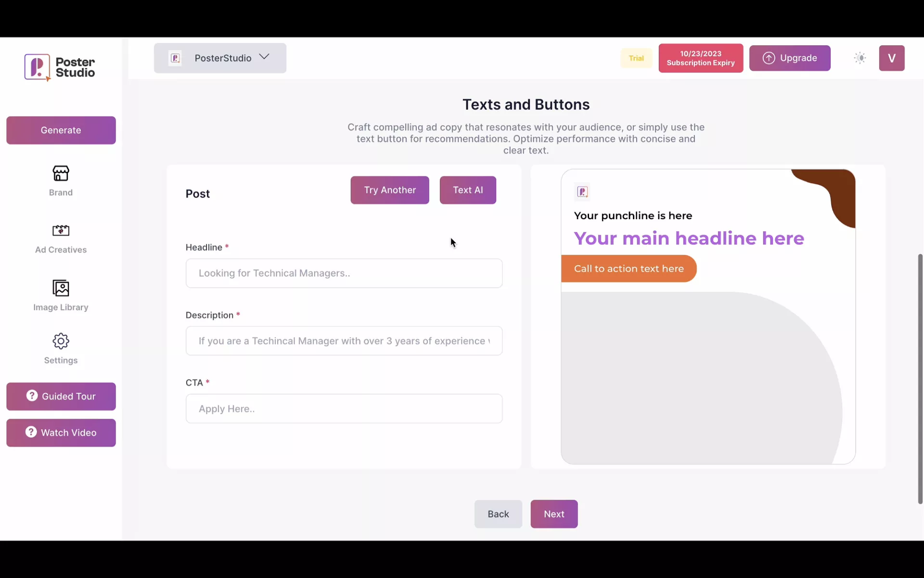Start the Guided Tour
The image size is (924, 578).
click(61, 396)
